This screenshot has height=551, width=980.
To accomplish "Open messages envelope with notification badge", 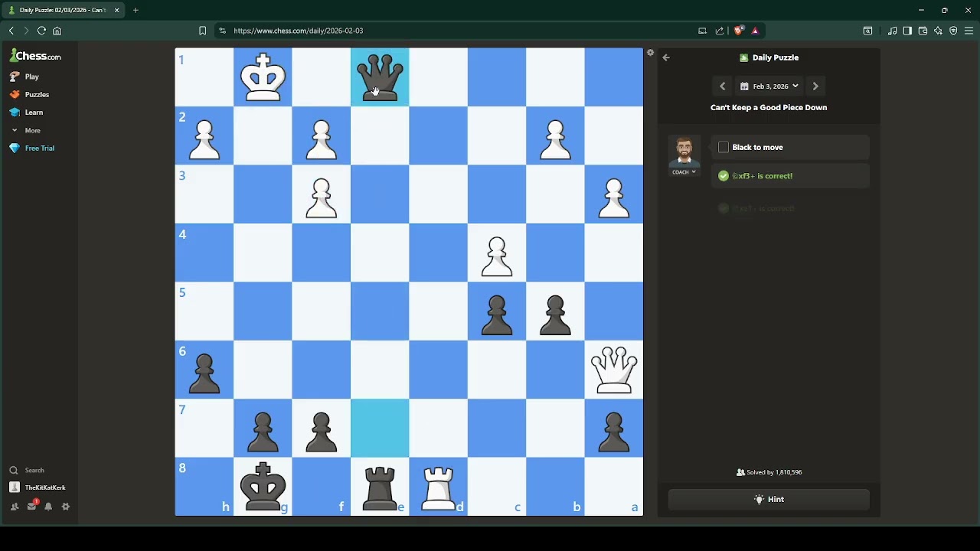I will (31, 506).
